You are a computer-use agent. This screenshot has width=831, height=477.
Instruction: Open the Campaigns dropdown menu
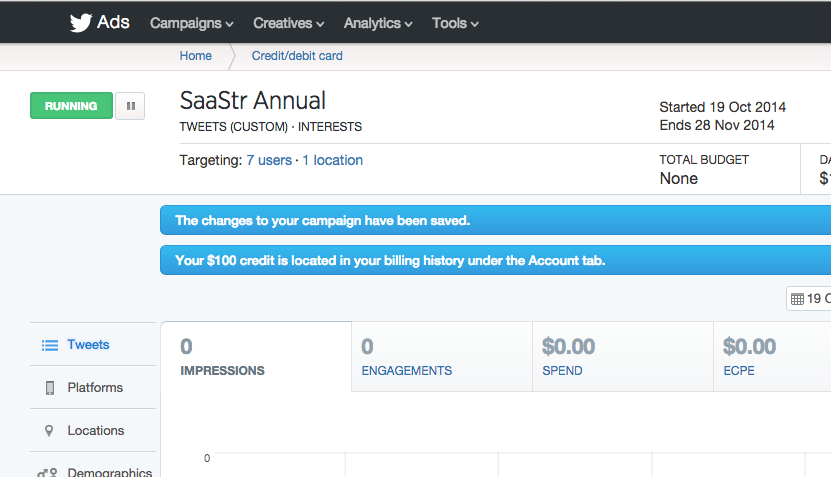(x=191, y=23)
